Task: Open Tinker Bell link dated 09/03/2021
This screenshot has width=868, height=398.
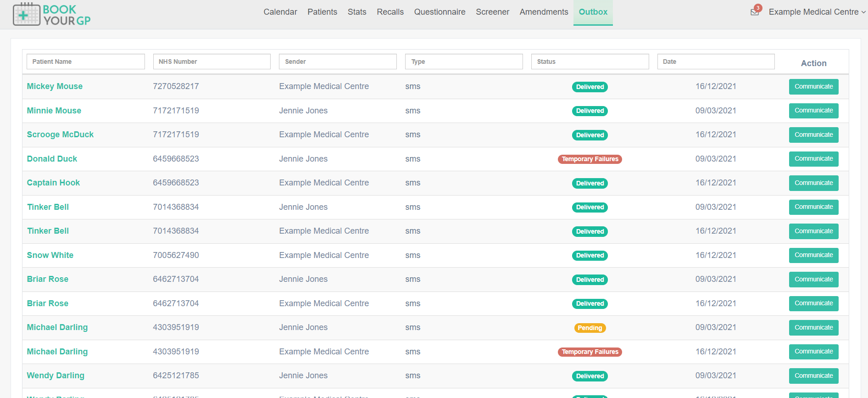Action: (x=48, y=207)
